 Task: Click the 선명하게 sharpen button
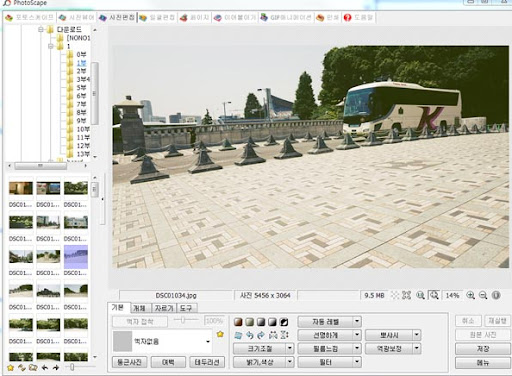coord(325,335)
